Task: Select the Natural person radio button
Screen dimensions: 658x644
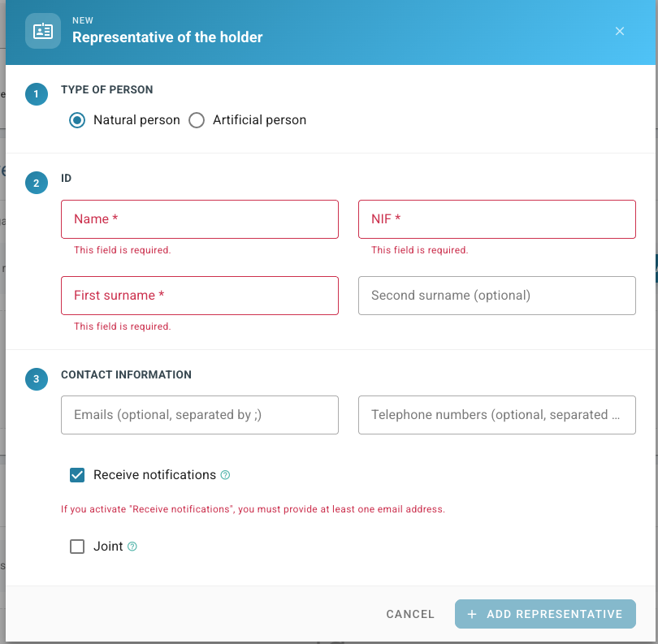Action: (x=77, y=120)
